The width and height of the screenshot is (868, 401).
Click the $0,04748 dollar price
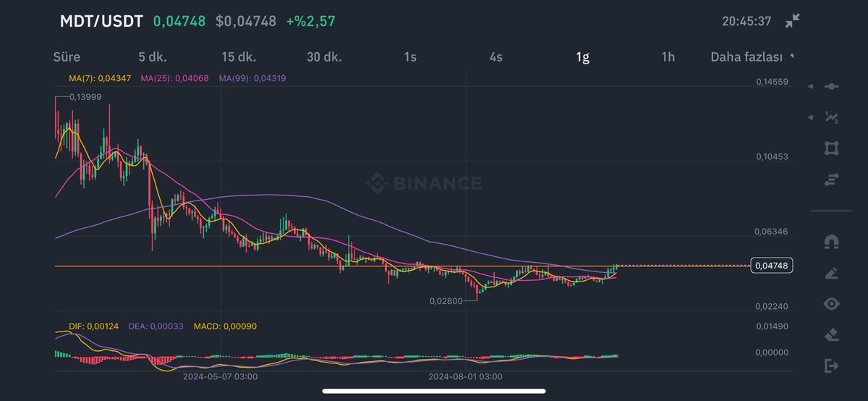click(x=246, y=21)
